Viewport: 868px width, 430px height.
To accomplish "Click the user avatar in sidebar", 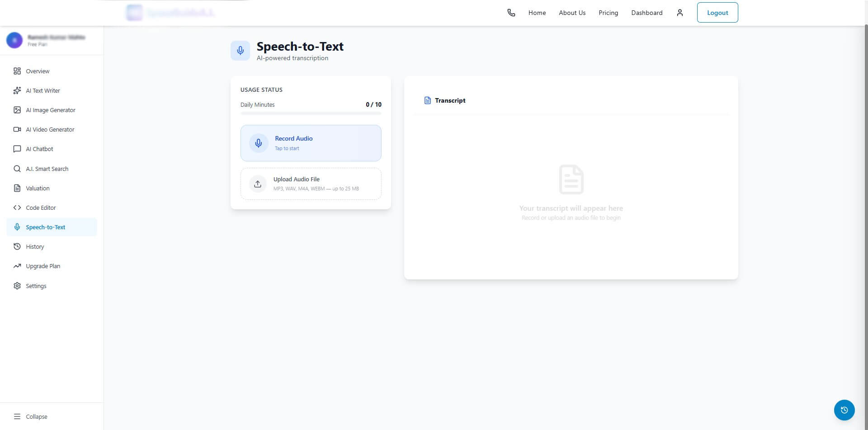I will tap(14, 40).
